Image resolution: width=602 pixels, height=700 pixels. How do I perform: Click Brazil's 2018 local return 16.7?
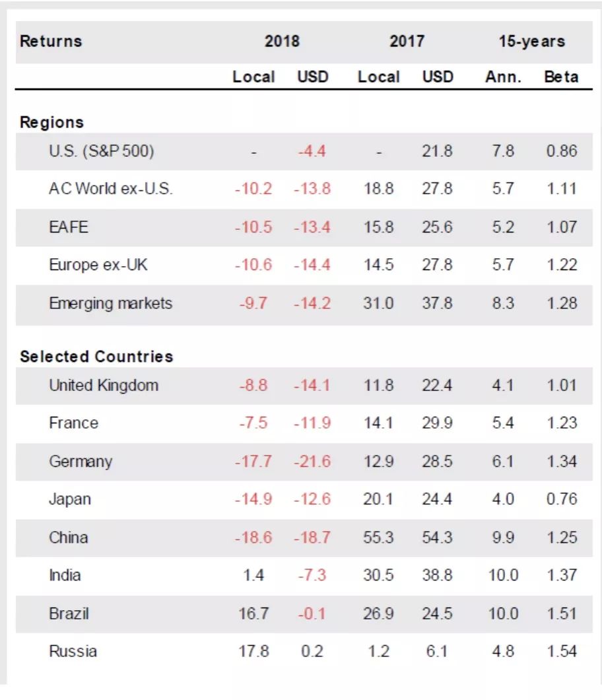(x=253, y=613)
